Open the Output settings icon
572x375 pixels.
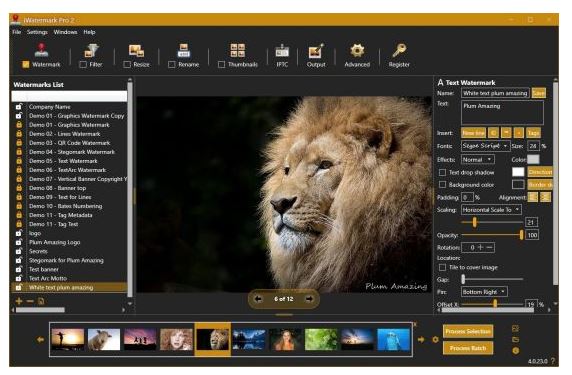click(x=316, y=51)
